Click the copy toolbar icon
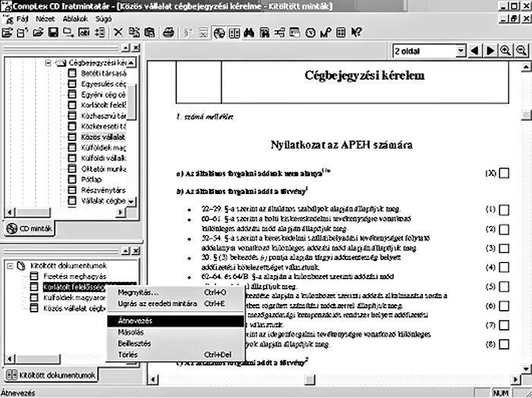Viewport: 532px width, 398px height. (x=134, y=33)
